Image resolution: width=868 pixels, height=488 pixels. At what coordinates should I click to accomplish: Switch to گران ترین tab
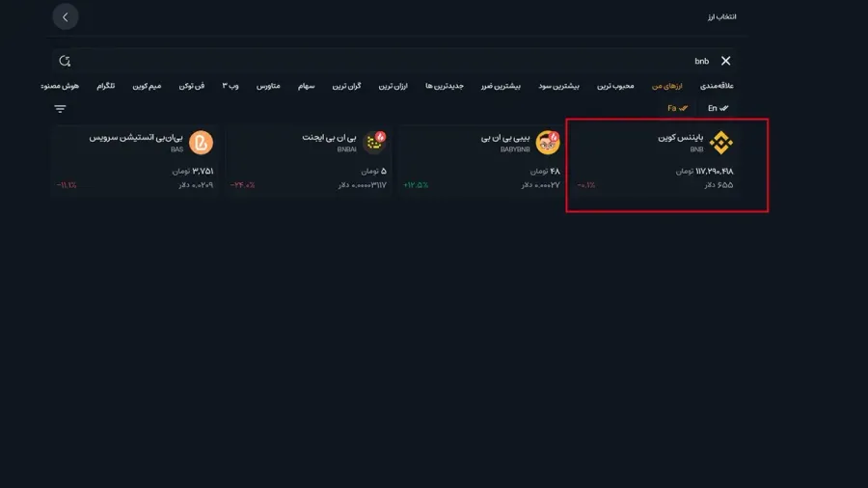tap(346, 86)
